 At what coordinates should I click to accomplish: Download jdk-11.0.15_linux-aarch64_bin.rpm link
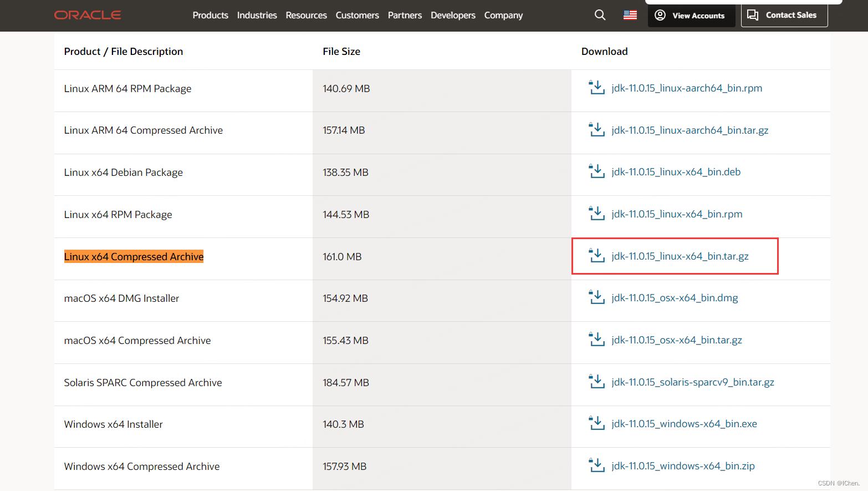pos(687,88)
